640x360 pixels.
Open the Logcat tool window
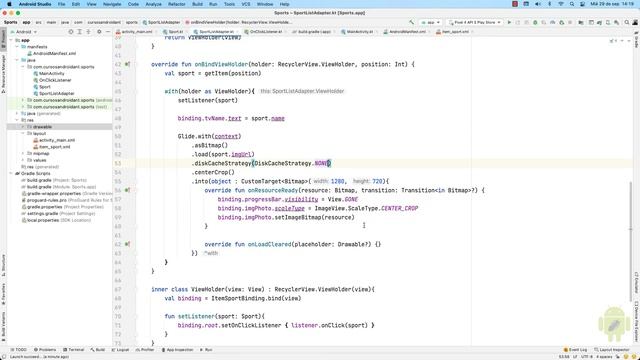(120, 350)
